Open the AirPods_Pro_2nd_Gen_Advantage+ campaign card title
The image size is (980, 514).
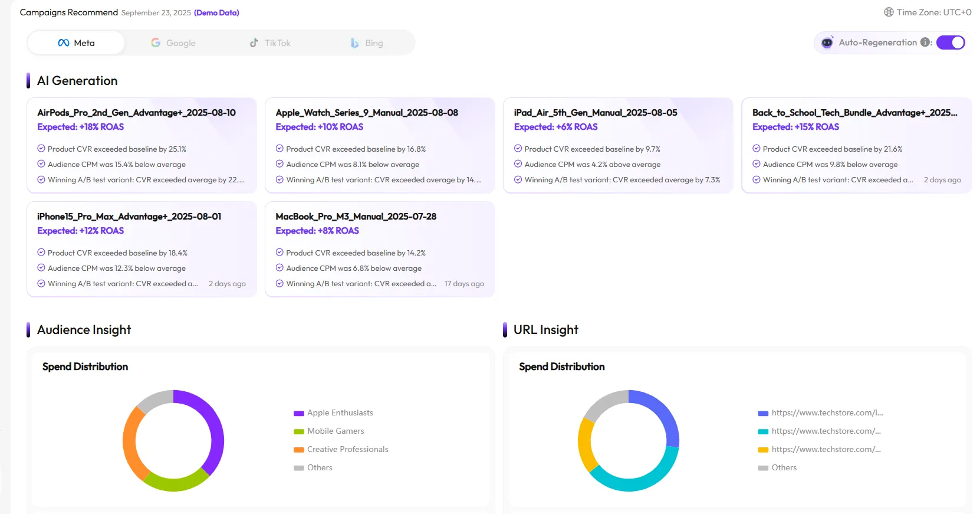[136, 113]
